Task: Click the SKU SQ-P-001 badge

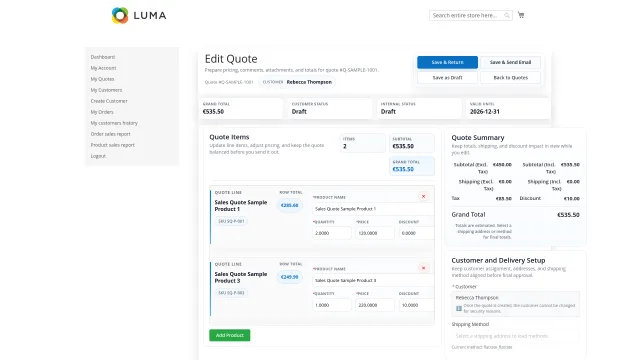Action: (231, 221)
